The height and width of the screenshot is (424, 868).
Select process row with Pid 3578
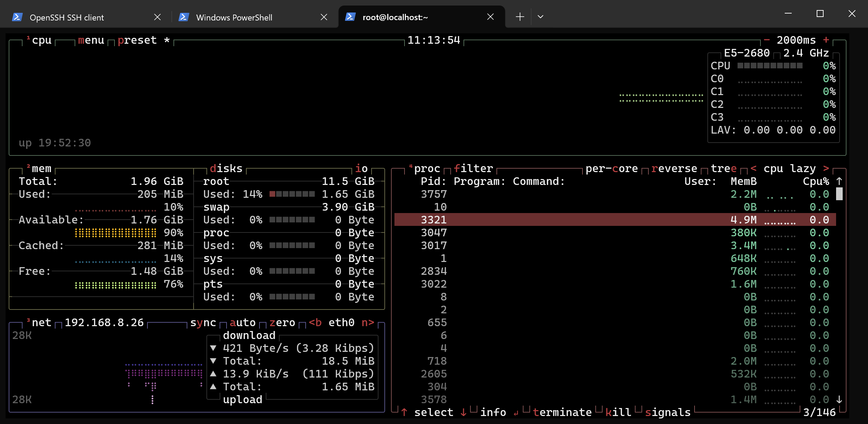pos(615,400)
